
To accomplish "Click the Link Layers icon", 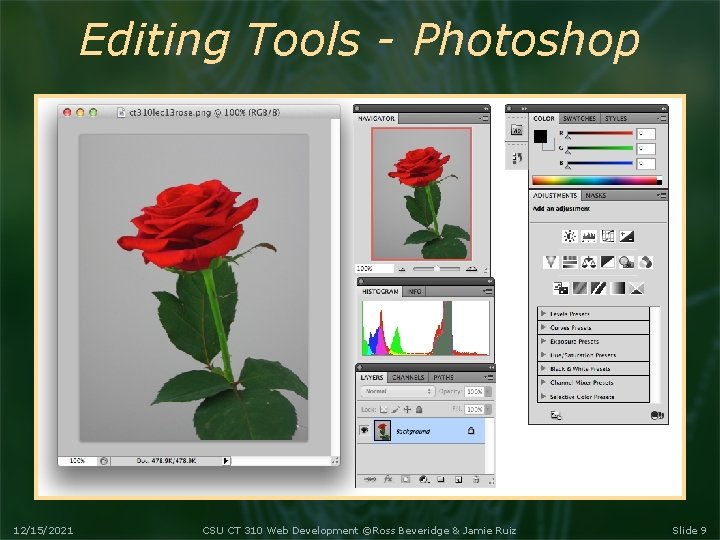I will (370, 479).
